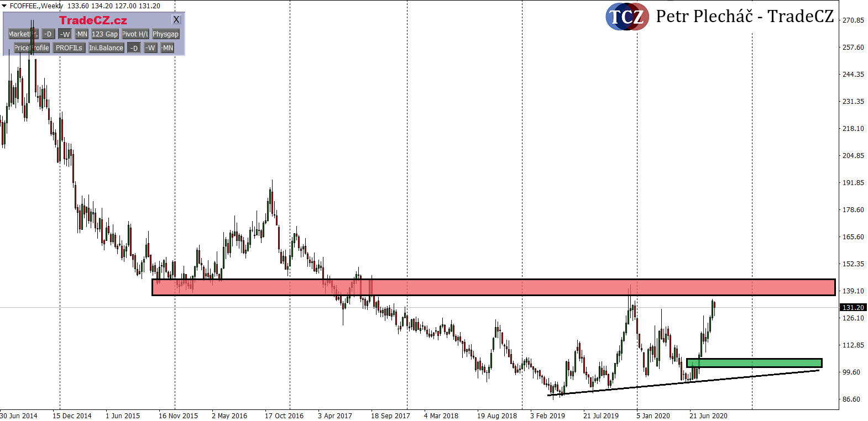Image resolution: width=868 pixels, height=421 pixels.
Task: Show the Physgap indicator
Action: point(165,34)
